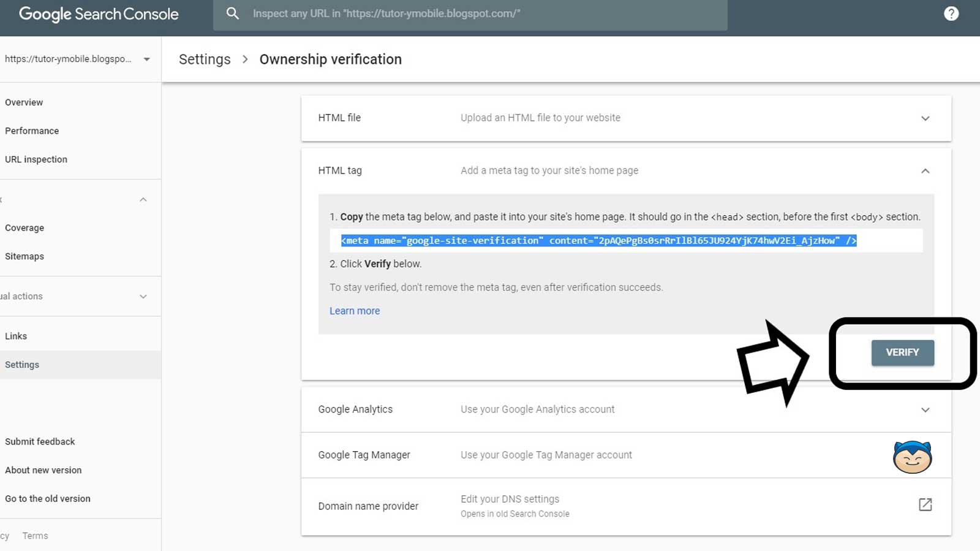Expand the HTML file verification method
The height and width of the screenshot is (551, 980).
925,118
